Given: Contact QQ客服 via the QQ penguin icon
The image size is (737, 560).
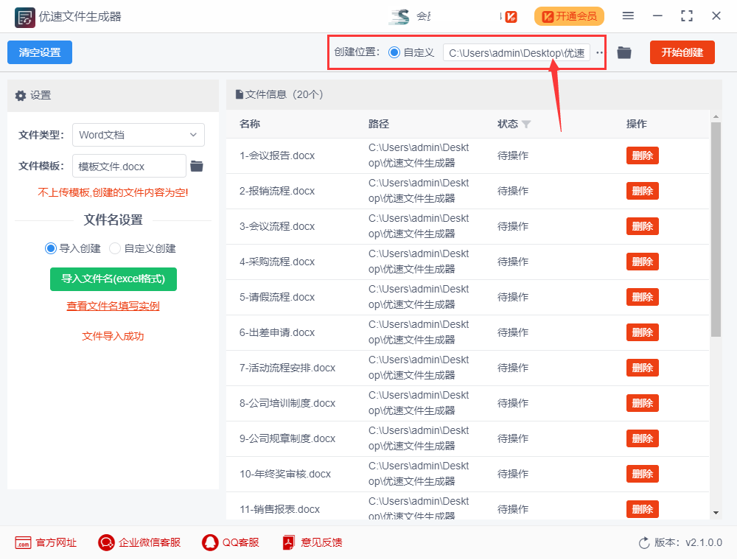Looking at the screenshot, I should pyautogui.click(x=209, y=542).
